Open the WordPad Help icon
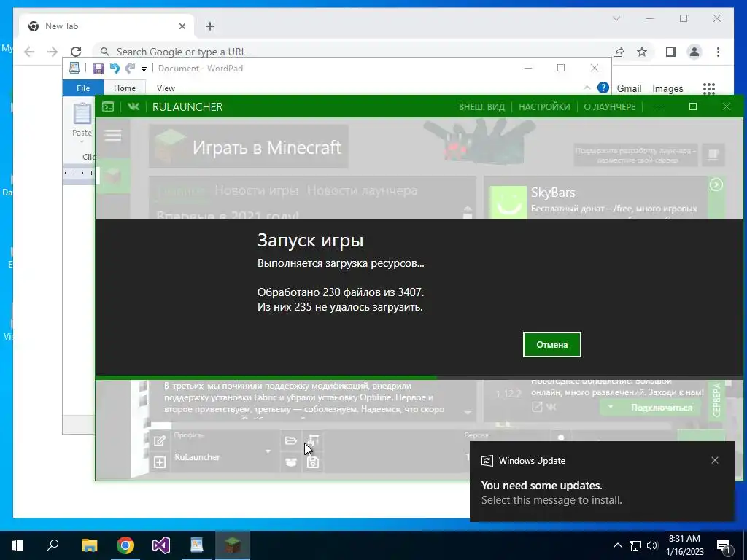 (603, 87)
